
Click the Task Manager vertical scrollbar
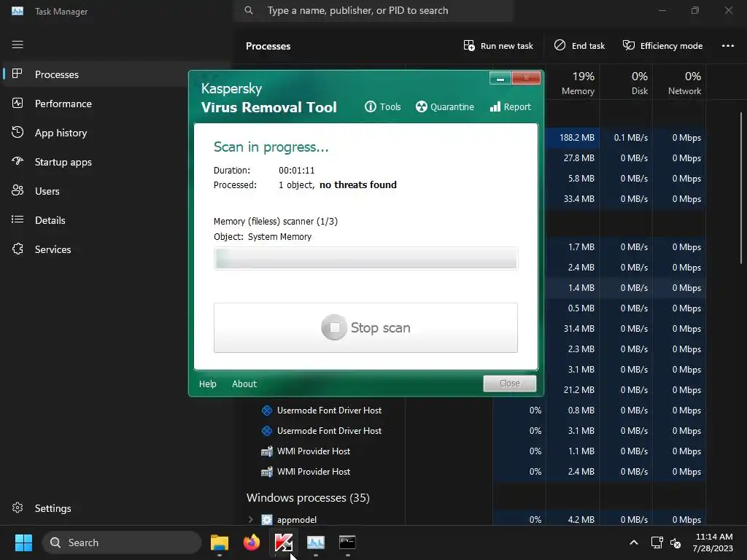[741, 187]
